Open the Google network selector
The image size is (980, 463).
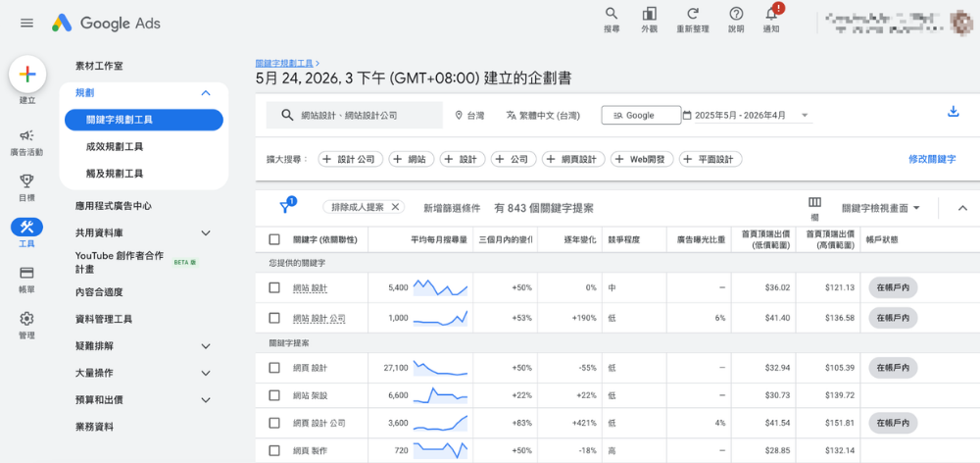(x=641, y=116)
